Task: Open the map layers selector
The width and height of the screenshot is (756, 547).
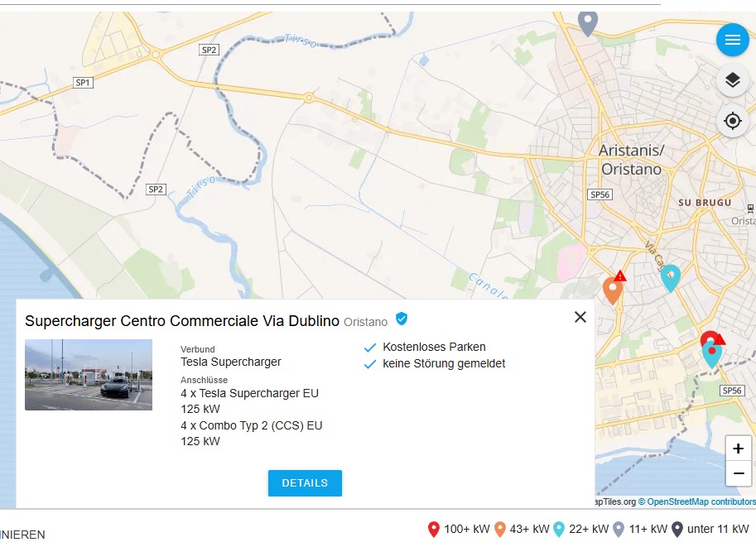Action: tap(732, 80)
